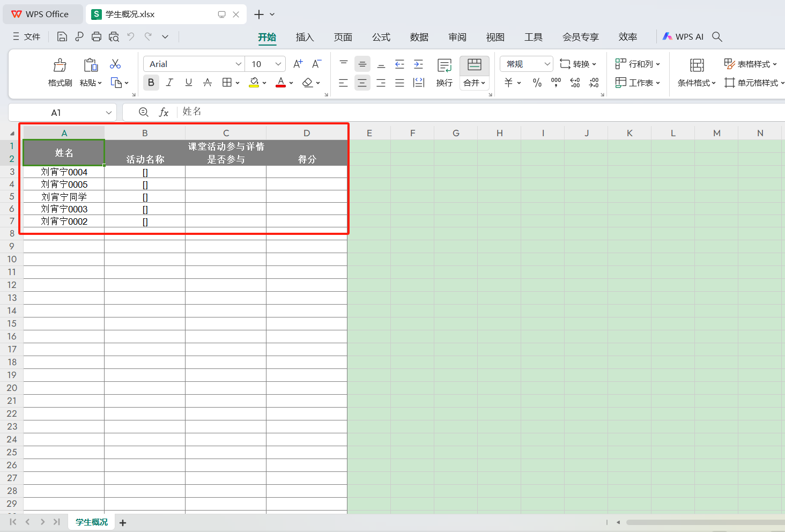Image resolution: width=785 pixels, height=532 pixels.
Task: Open the Arial font name dropdown
Action: point(239,64)
